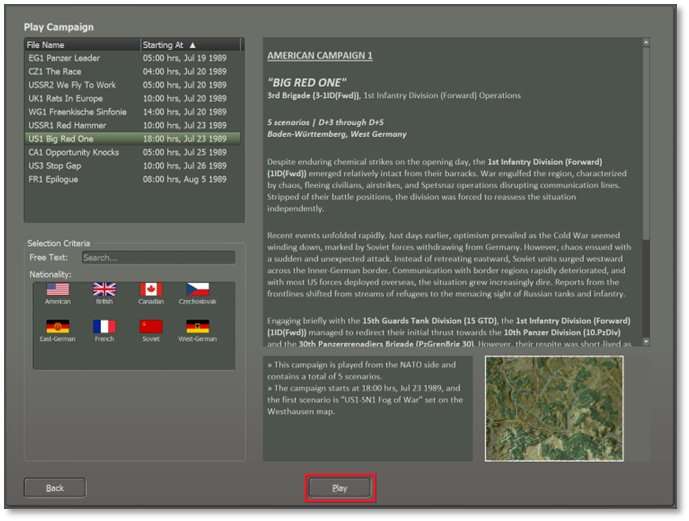The height and width of the screenshot is (521, 689).
Task: Pick the FR1 Epilogue campaign
Action: click(55, 179)
